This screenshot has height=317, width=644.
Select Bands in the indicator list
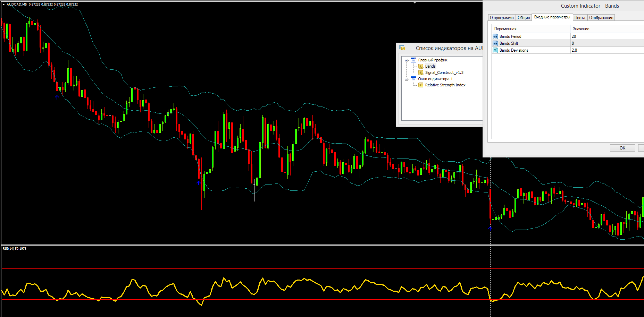tap(430, 66)
